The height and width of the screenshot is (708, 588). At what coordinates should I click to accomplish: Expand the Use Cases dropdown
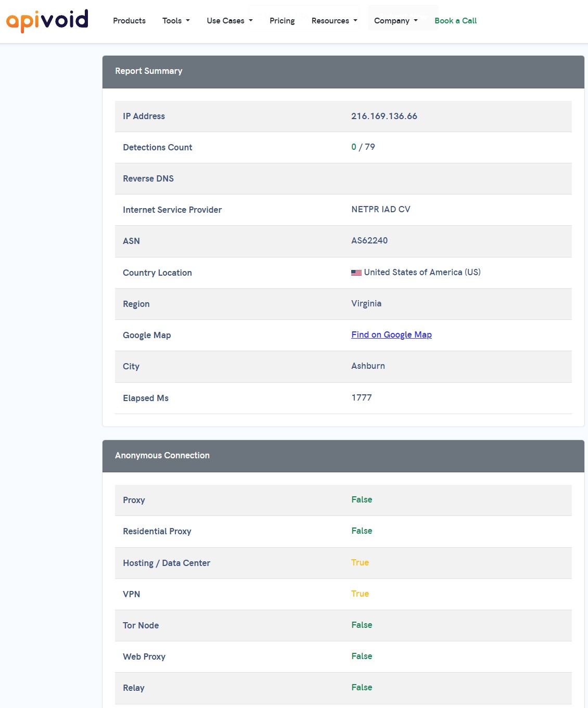229,21
